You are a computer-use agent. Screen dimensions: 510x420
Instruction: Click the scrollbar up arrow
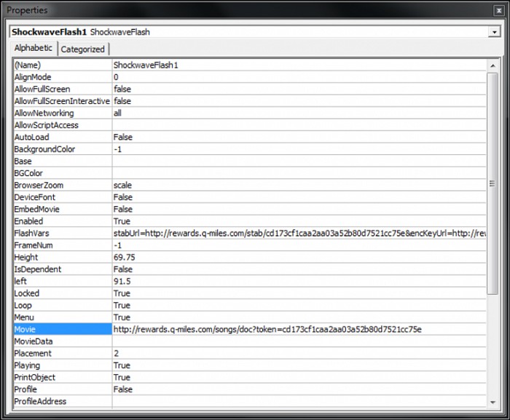[x=493, y=64]
